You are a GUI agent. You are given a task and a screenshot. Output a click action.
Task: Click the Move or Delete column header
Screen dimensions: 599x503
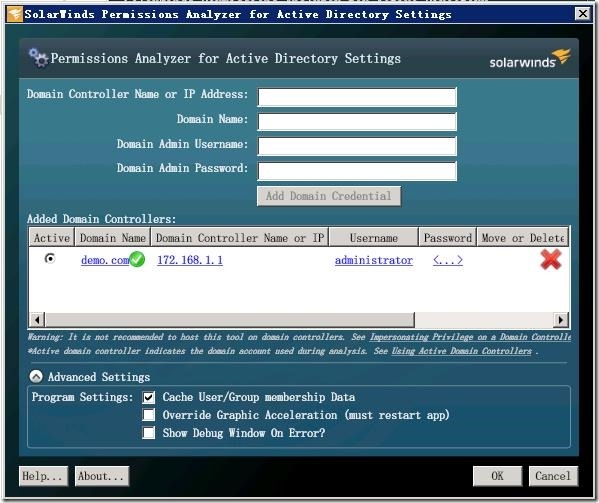click(x=523, y=238)
